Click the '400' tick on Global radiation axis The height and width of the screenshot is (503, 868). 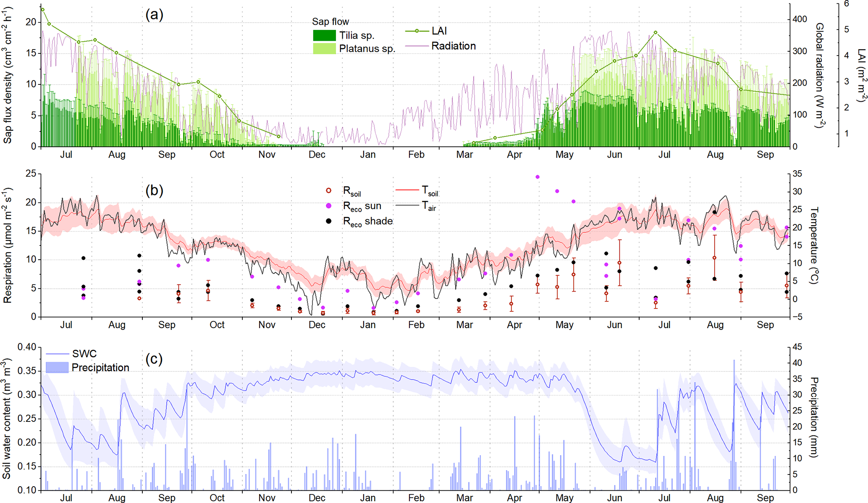click(800, 19)
